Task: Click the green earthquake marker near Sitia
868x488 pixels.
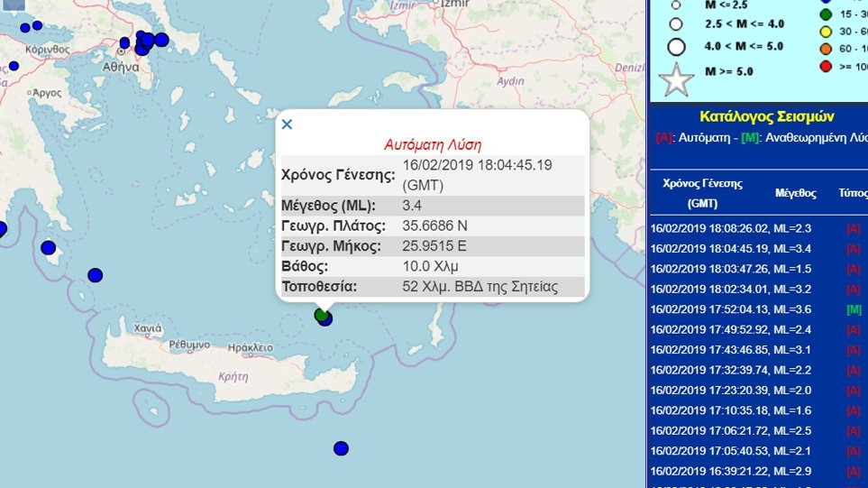Action: pyautogui.click(x=320, y=314)
